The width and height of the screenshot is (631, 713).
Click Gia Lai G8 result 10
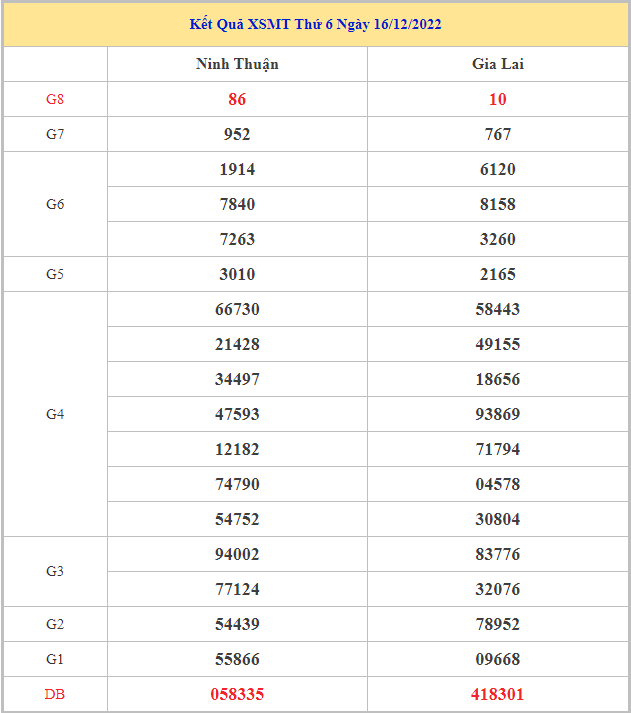[498, 99]
